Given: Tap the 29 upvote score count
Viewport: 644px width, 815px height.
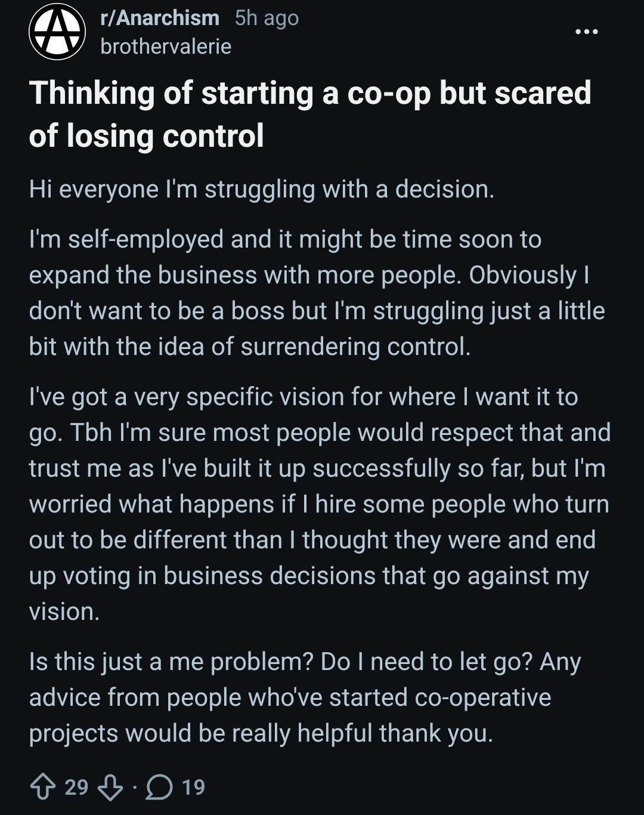Looking at the screenshot, I should 76,788.
